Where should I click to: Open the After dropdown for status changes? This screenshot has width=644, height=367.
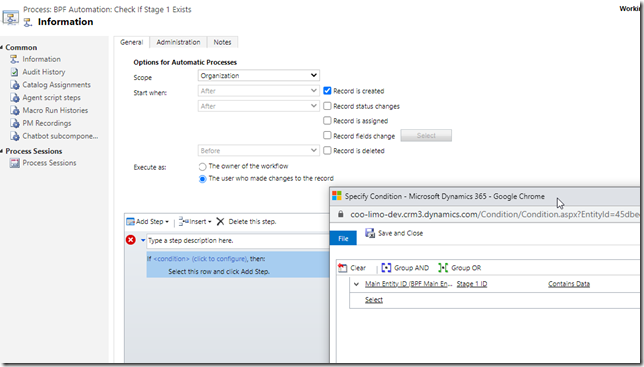(258, 106)
